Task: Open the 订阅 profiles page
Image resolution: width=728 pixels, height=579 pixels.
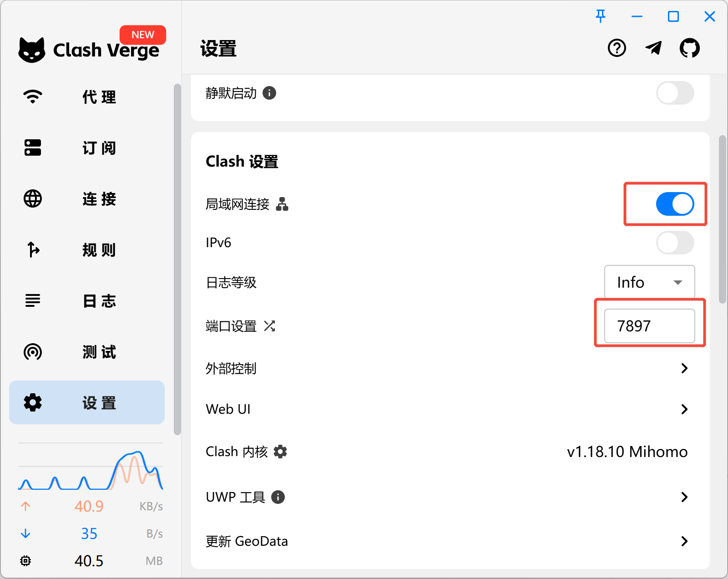Action: point(87,148)
